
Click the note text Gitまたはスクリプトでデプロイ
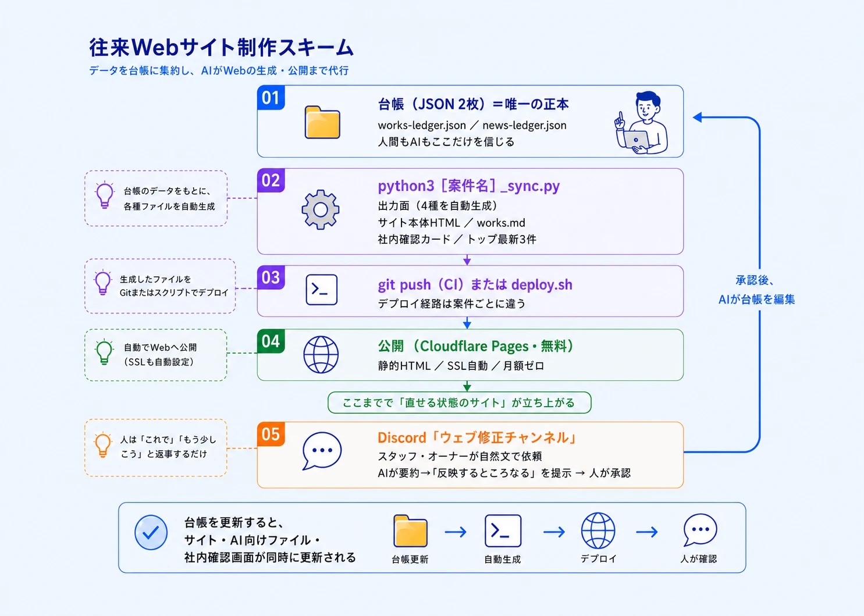175,293
